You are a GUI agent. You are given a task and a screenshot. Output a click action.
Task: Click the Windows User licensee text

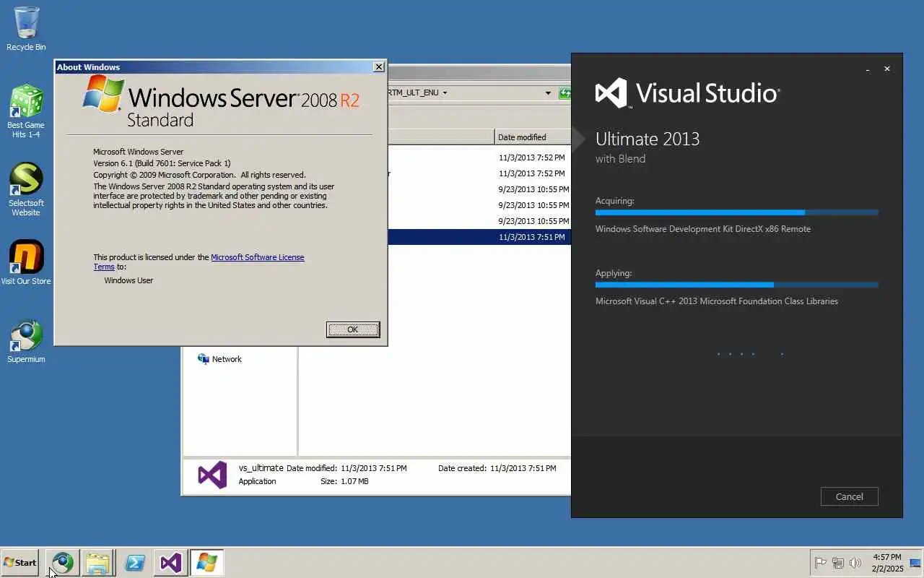(128, 280)
